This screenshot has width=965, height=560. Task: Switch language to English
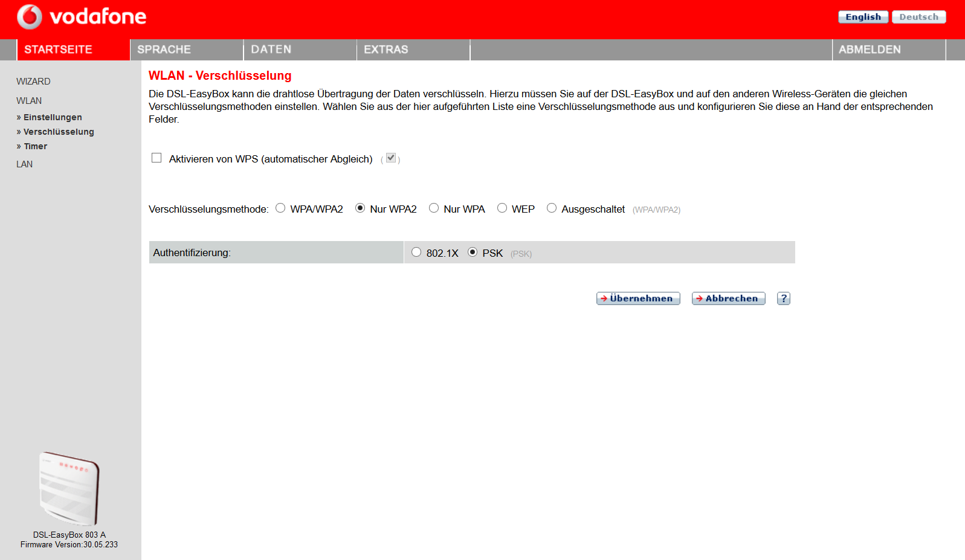point(863,17)
